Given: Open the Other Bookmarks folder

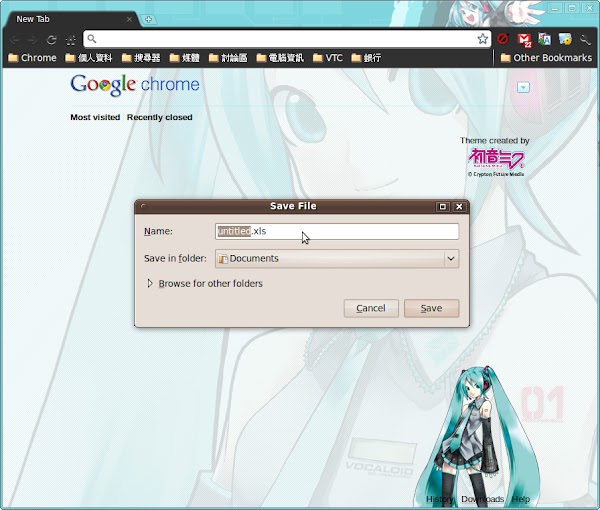Looking at the screenshot, I should tap(546, 58).
